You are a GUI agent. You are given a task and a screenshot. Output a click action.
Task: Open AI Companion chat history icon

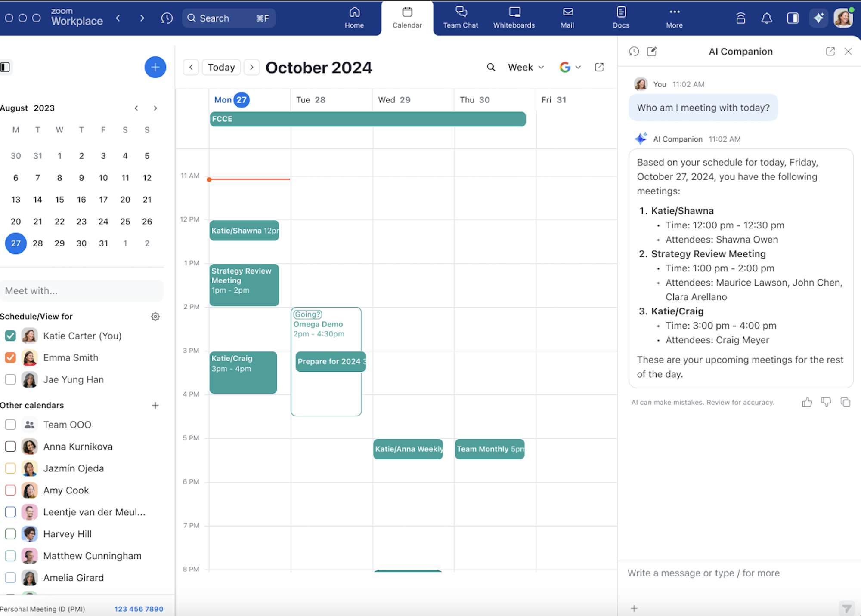point(634,52)
